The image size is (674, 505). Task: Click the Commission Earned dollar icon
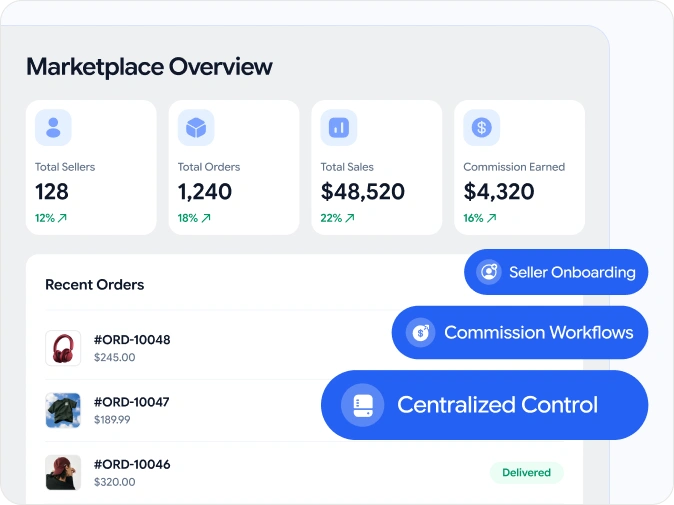pyautogui.click(x=481, y=128)
